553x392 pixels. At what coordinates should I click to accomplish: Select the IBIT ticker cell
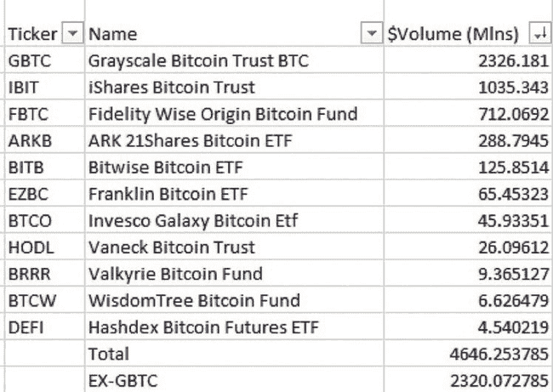pyautogui.click(x=26, y=88)
